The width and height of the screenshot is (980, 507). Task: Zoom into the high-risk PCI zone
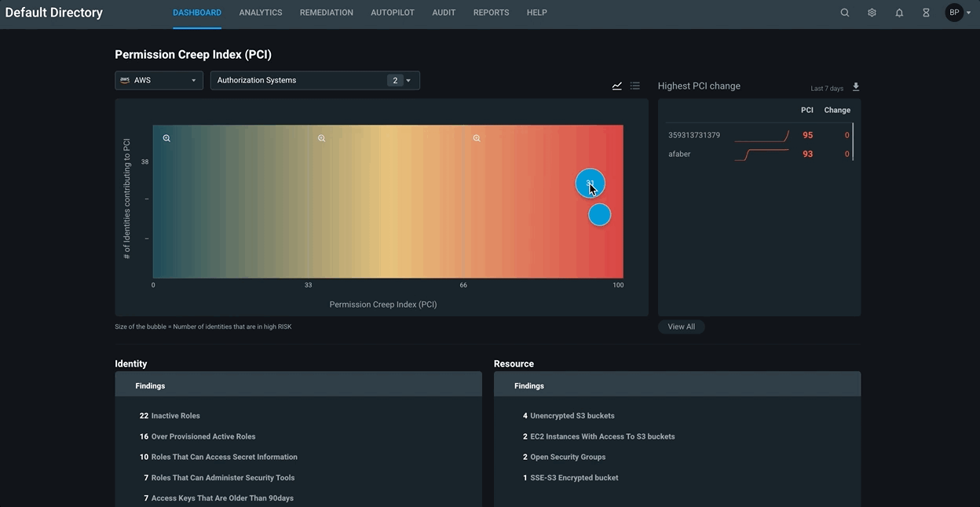(x=477, y=138)
